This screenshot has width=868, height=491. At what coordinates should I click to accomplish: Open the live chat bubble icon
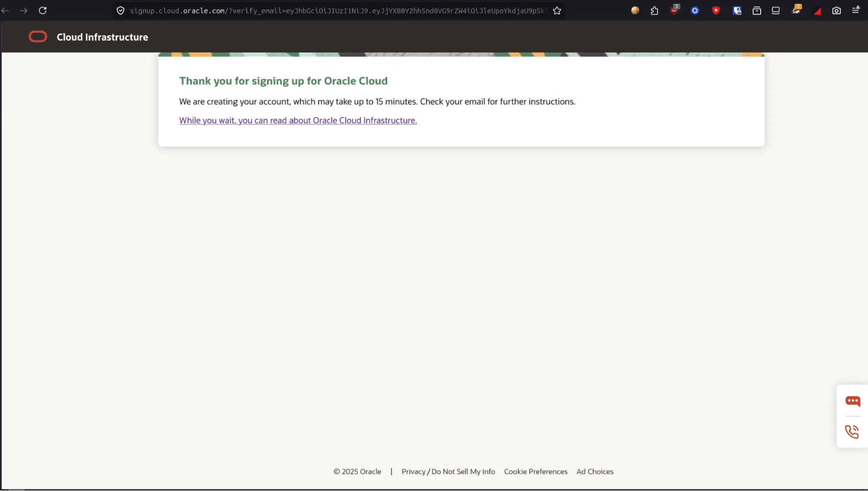click(x=853, y=401)
